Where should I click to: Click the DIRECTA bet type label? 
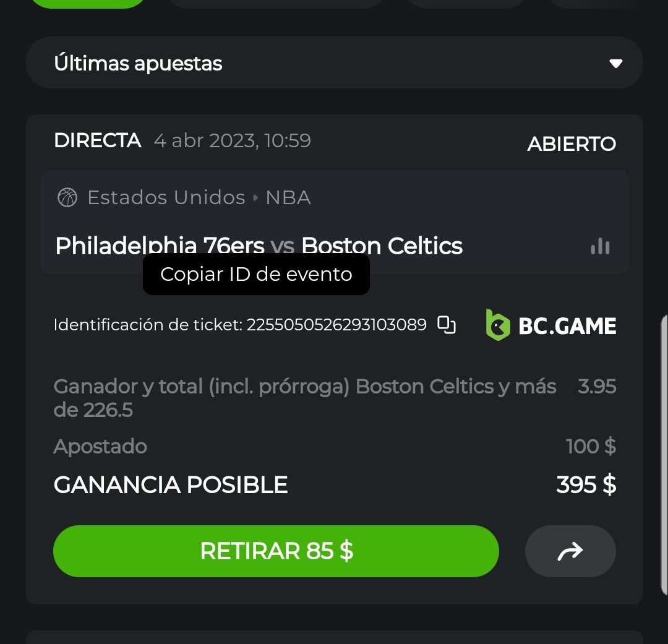98,140
